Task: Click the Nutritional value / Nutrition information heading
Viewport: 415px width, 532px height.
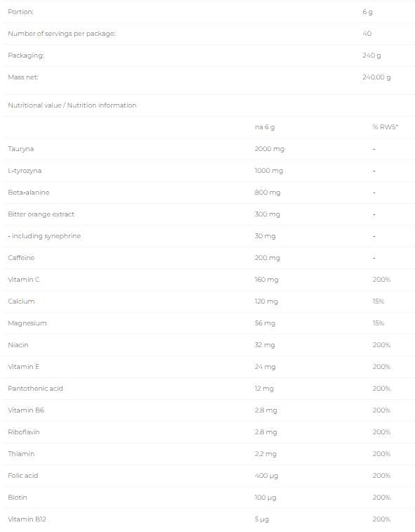Action: 72,105
